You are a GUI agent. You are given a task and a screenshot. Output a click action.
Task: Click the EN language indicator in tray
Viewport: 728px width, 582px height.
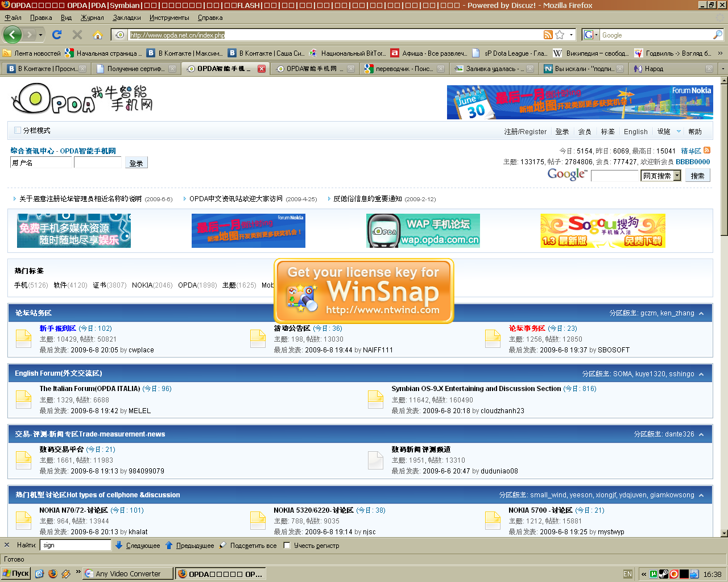[x=628, y=574]
